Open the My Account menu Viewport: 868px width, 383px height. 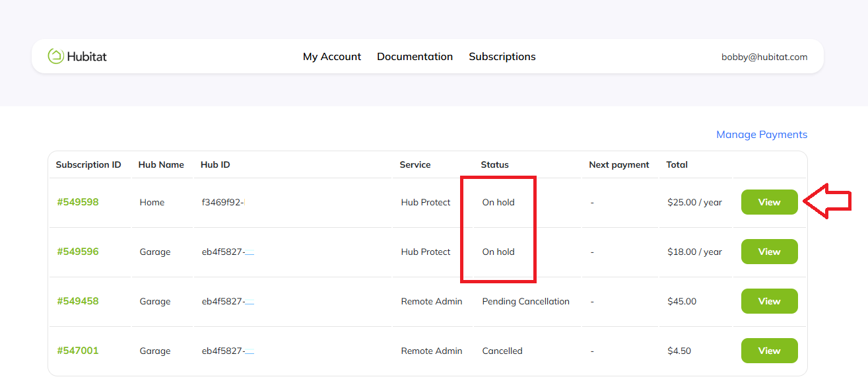331,57
